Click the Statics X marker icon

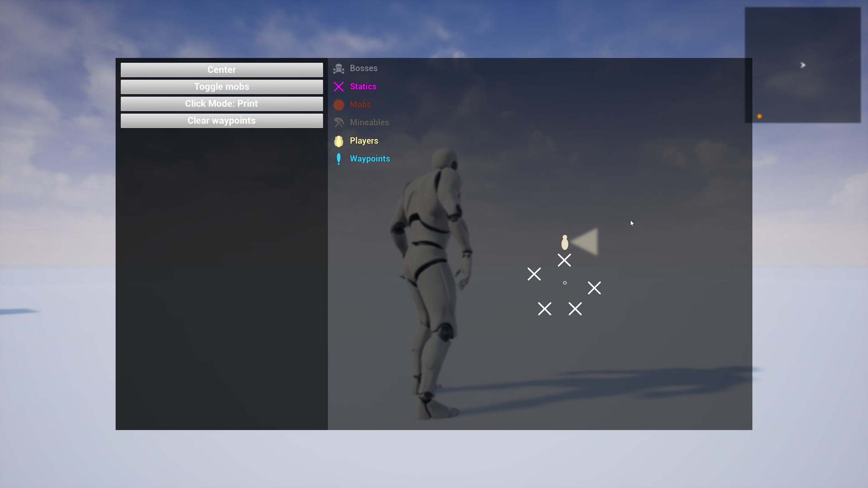(x=339, y=86)
